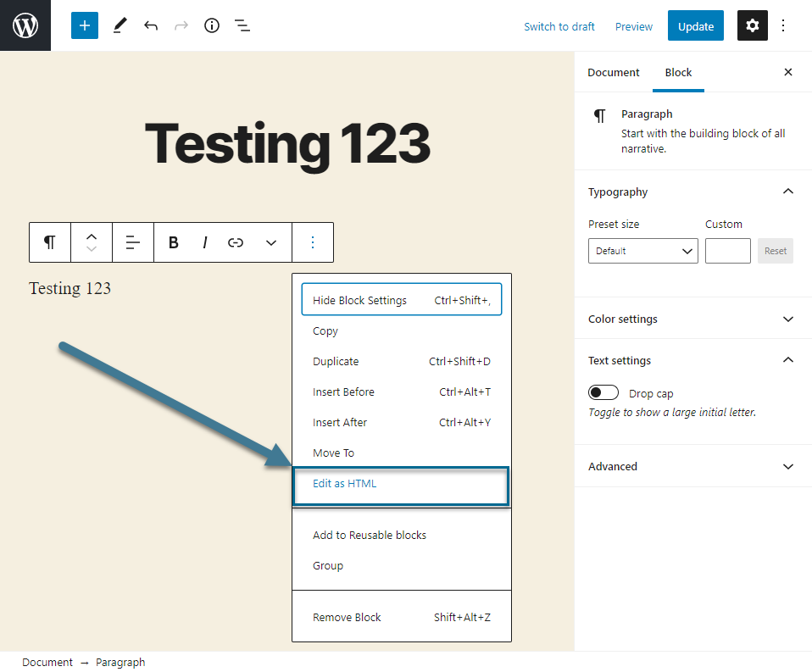This screenshot has height=672, width=812.
Task: Toggle the settings gear icon
Action: click(x=753, y=25)
